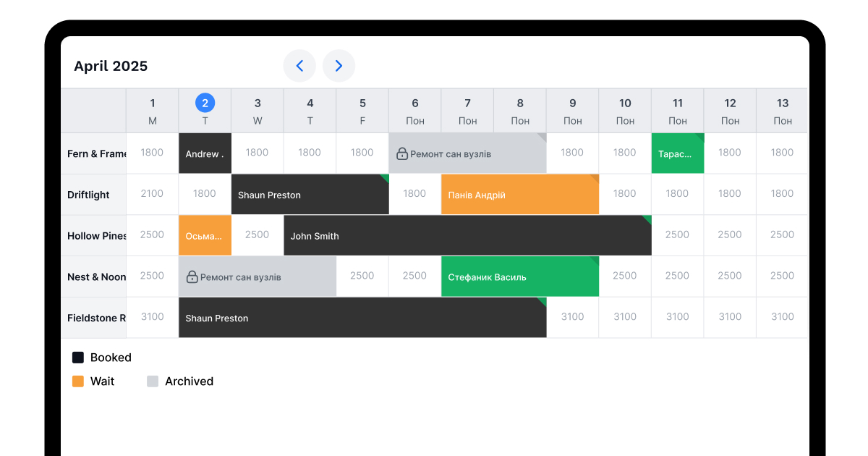Select the Wait legend color marker

click(x=77, y=381)
